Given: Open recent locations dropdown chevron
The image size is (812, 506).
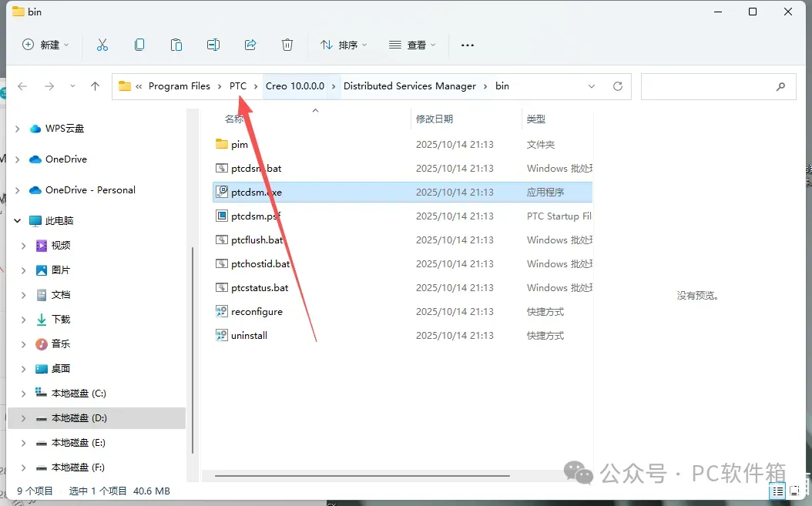Looking at the screenshot, I should coord(72,86).
